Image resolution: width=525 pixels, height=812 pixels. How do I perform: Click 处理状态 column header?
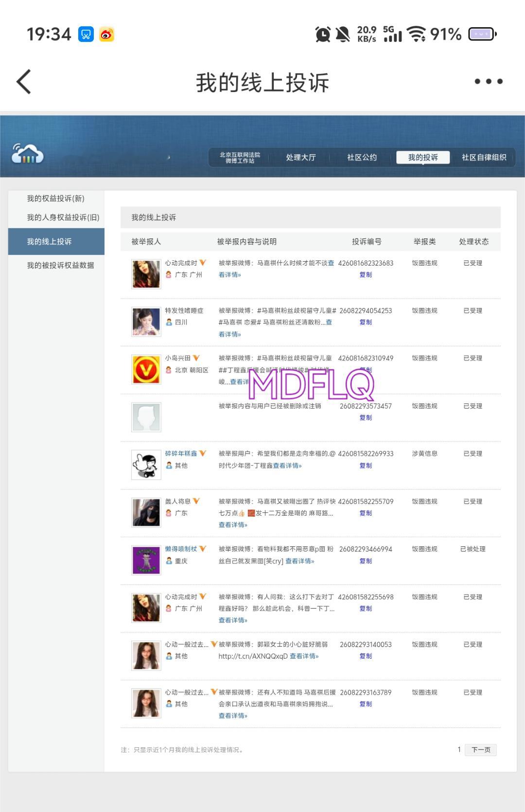474,241
